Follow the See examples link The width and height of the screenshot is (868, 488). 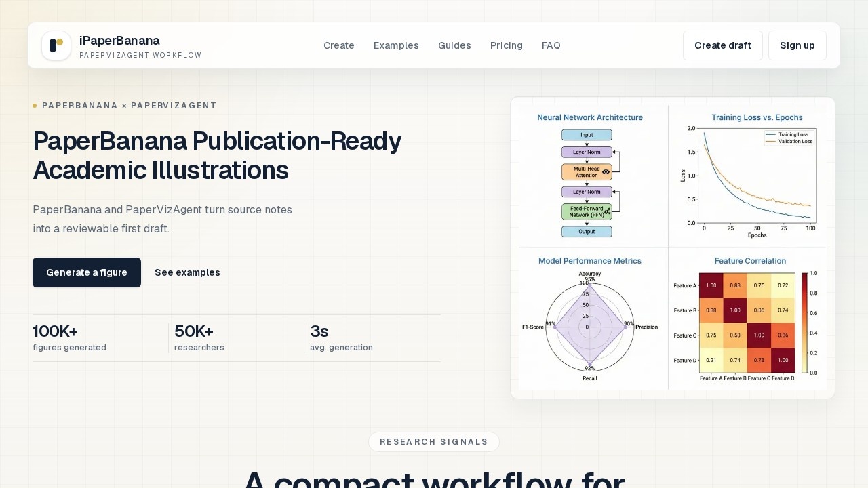tap(187, 272)
